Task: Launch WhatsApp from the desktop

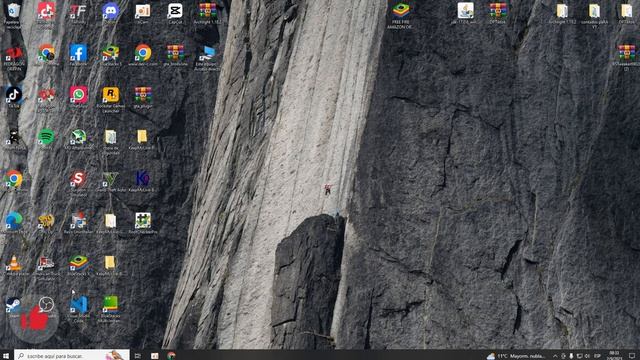Action: coord(78,97)
